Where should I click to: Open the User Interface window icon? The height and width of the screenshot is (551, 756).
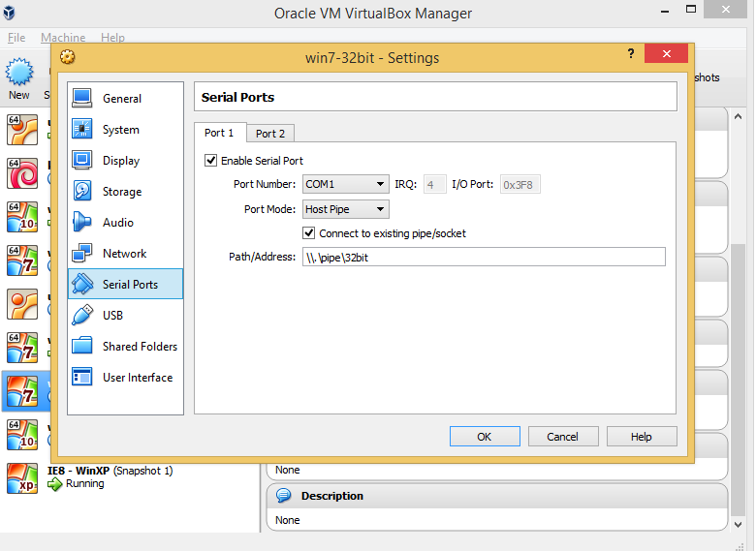[82, 377]
